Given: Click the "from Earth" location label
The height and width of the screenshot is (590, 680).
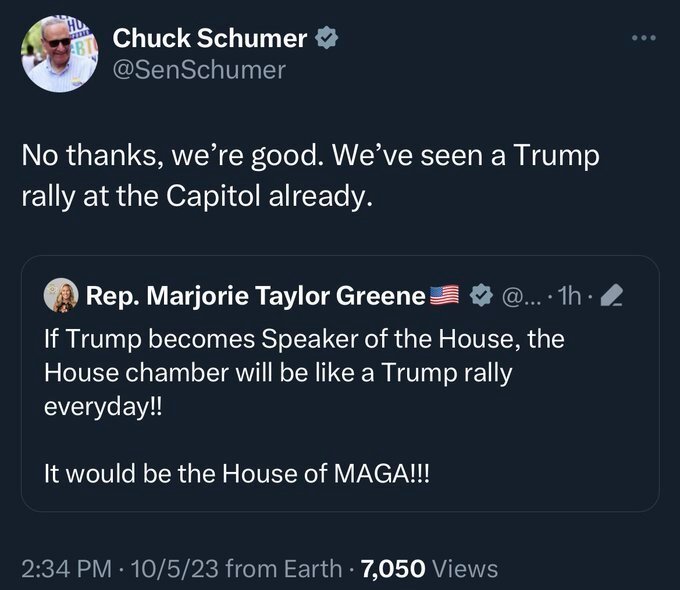Looking at the screenshot, I should pos(282,568).
